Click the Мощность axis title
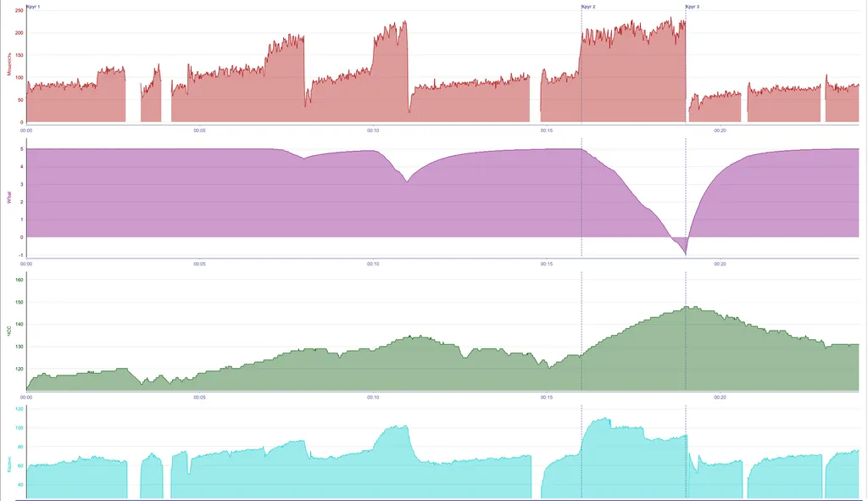Screen dimensions: 868x501 9,65
